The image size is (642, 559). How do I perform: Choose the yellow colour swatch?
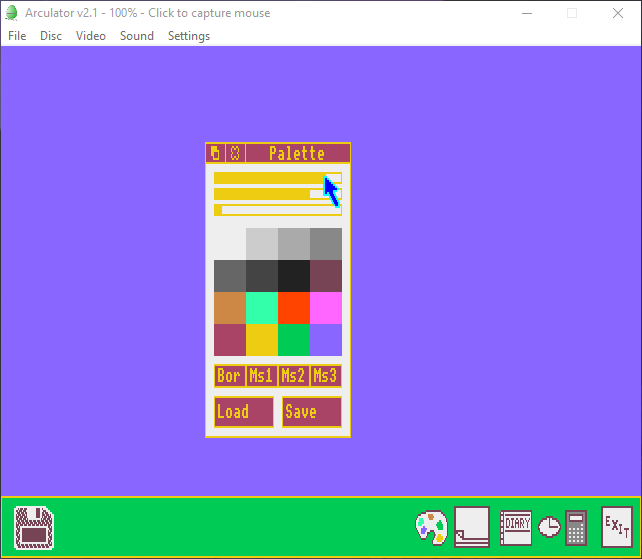coord(262,340)
